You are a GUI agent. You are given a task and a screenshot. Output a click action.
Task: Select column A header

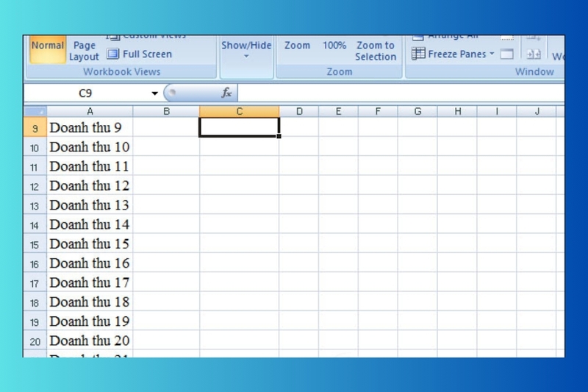90,111
